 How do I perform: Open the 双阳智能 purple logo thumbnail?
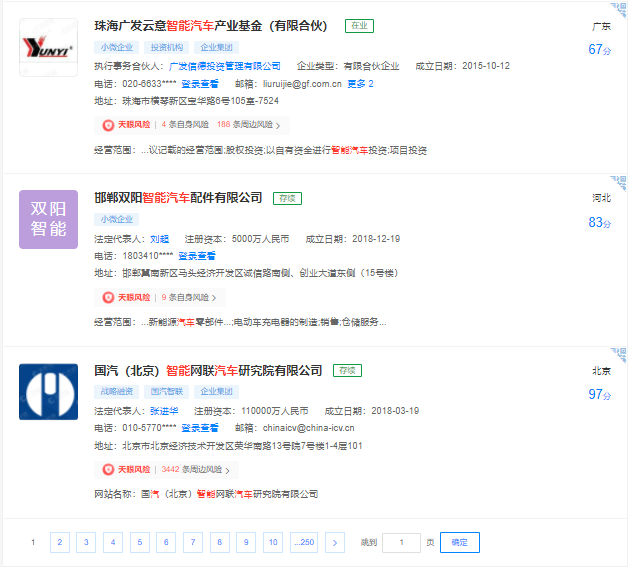coord(48,219)
